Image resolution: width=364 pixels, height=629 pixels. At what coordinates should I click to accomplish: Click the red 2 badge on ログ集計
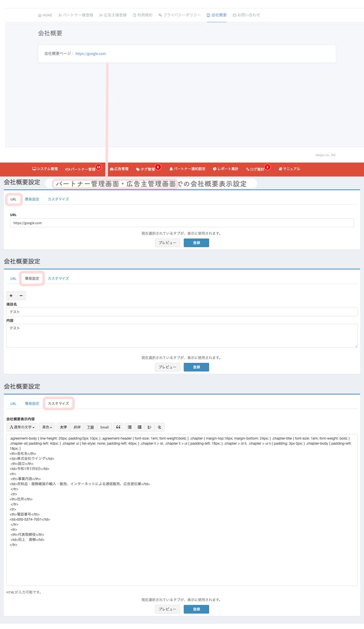tap(268, 167)
